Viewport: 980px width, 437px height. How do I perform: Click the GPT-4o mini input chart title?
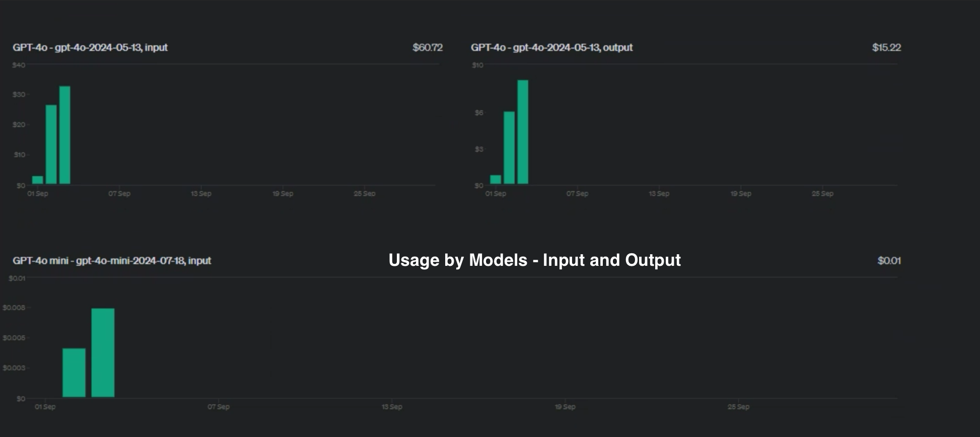pos(112,261)
